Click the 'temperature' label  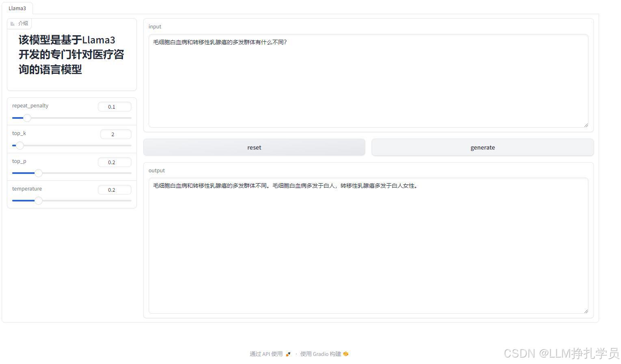[27, 189]
